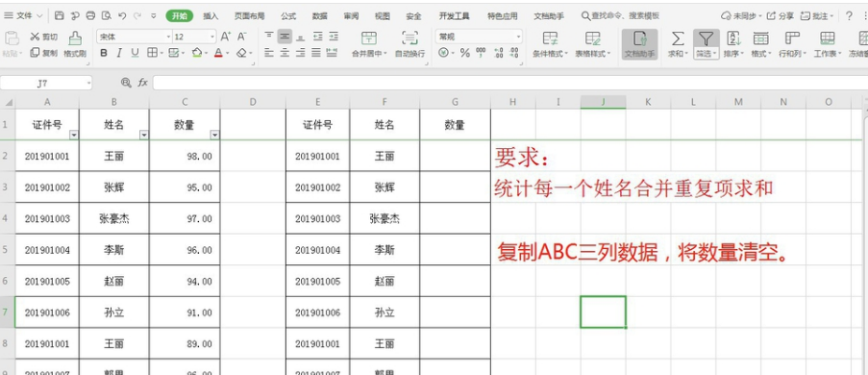Open the Help question mark icon
The width and height of the screenshot is (868, 375).
849,15
